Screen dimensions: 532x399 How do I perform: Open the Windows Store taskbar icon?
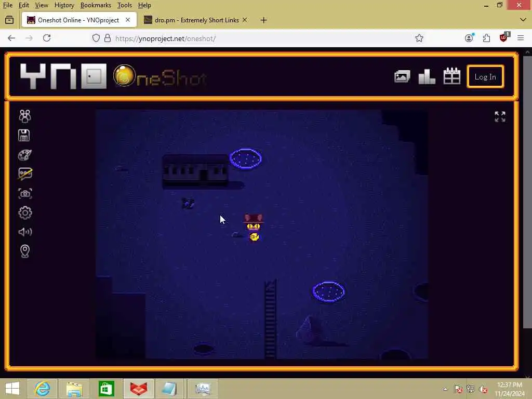pyautogui.click(x=106, y=389)
